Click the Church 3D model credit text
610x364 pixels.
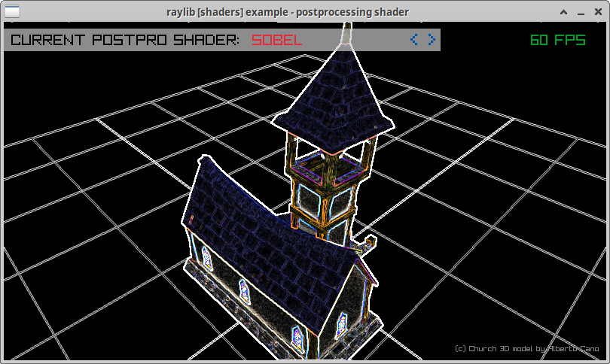(527, 348)
